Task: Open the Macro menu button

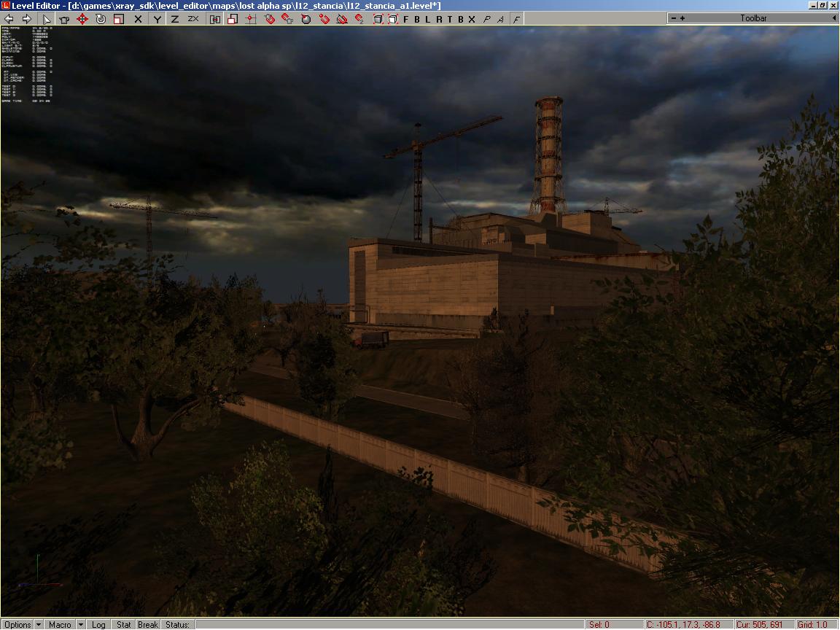Action: [x=60, y=625]
